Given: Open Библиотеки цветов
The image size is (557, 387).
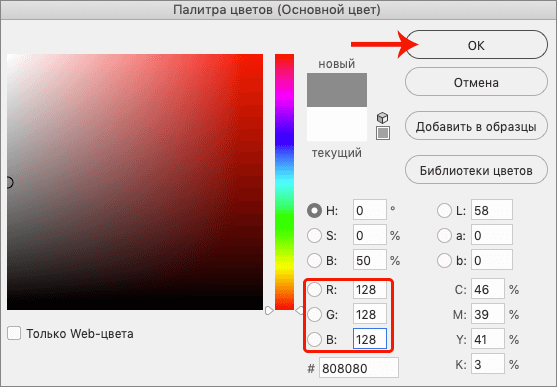Looking at the screenshot, I should 476,170.
